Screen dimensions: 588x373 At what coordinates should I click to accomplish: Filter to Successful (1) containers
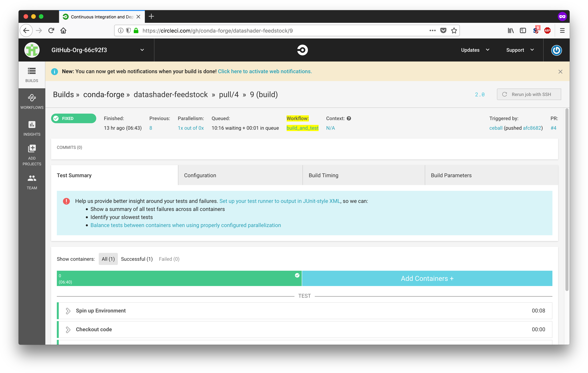pos(137,259)
